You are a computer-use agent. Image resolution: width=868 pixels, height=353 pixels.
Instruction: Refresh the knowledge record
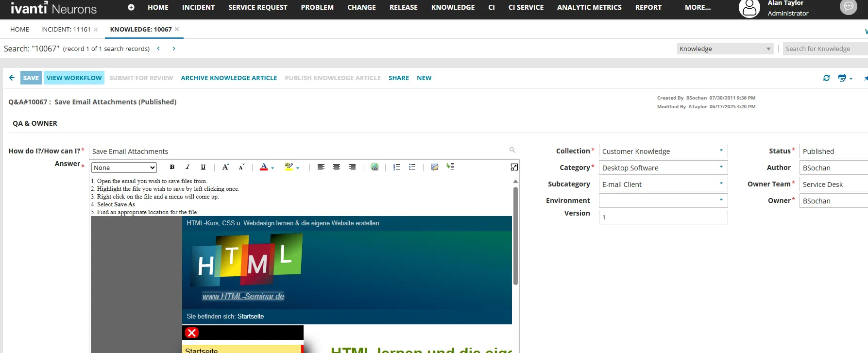(x=826, y=78)
